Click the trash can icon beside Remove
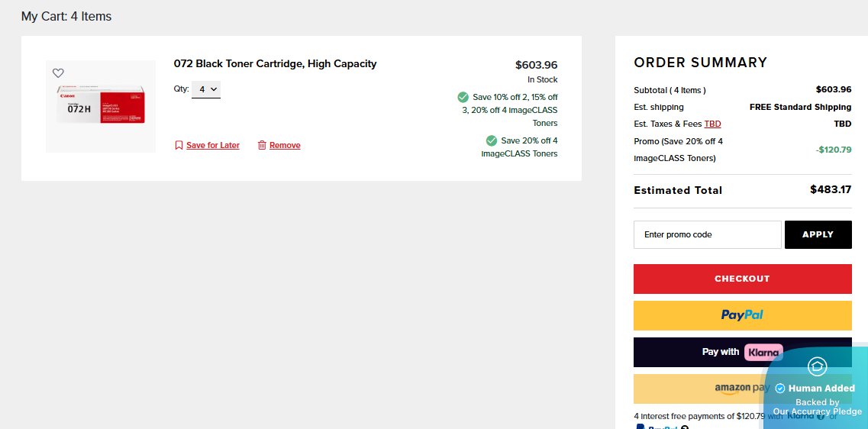The height and width of the screenshot is (429, 868). [262, 145]
